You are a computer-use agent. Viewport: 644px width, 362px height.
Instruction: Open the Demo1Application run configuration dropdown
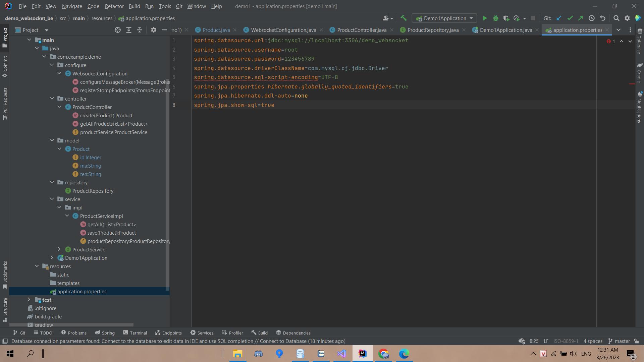coord(444,18)
